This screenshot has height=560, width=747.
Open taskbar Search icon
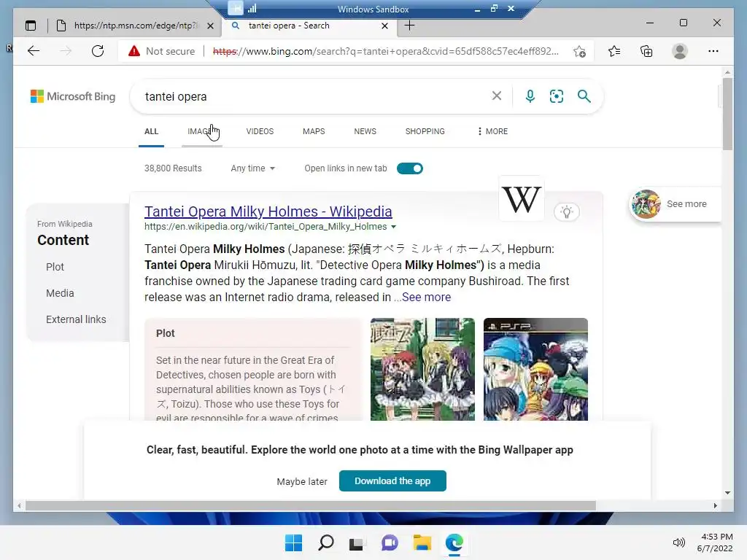(326, 542)
